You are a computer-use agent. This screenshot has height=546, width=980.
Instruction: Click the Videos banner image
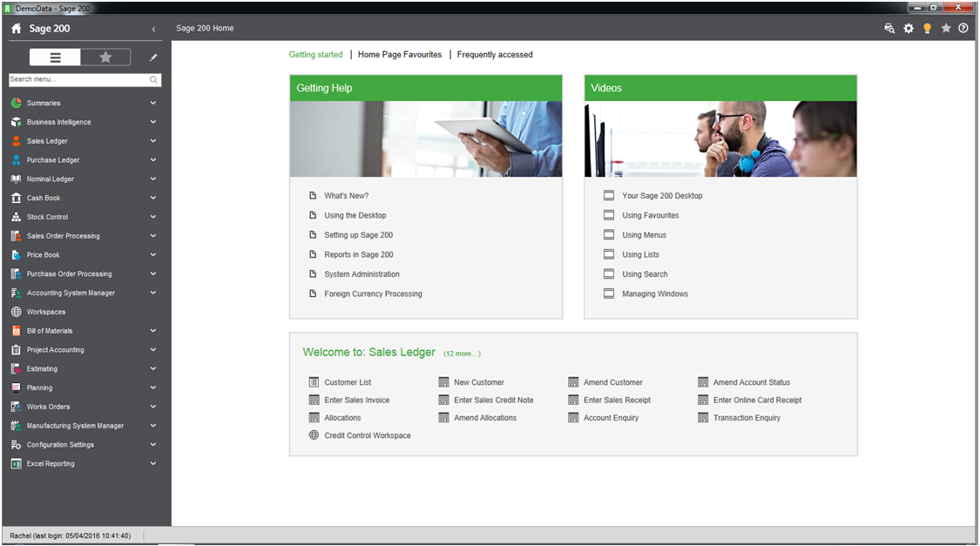click(x=720, y=138)
